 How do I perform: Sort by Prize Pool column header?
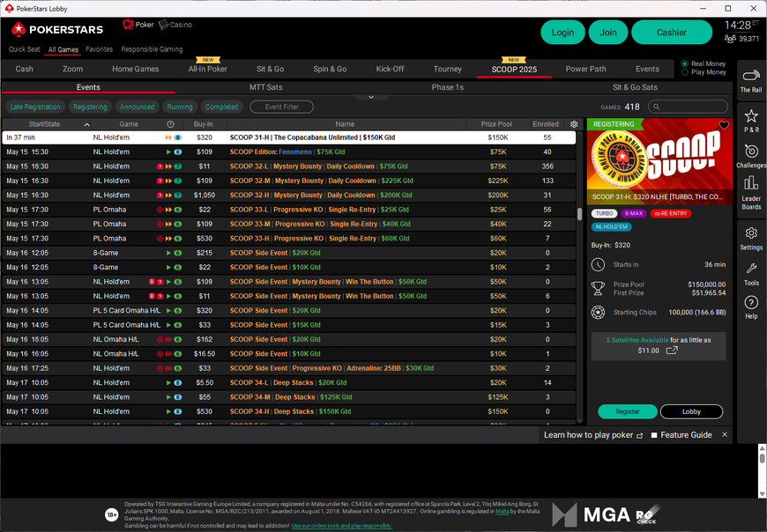496,124
